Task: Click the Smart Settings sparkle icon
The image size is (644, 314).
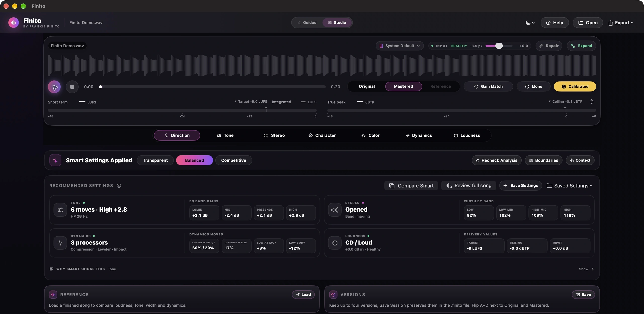Action: (55, 160)
